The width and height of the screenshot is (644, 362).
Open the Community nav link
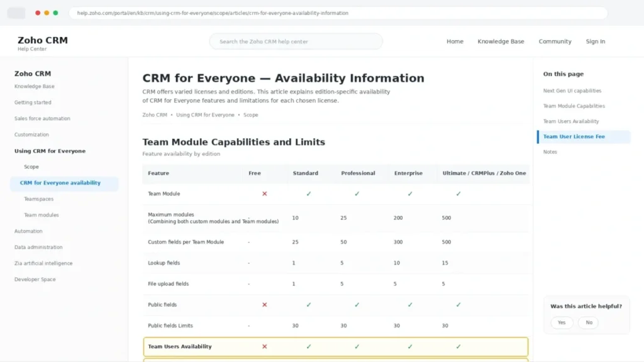555,41
